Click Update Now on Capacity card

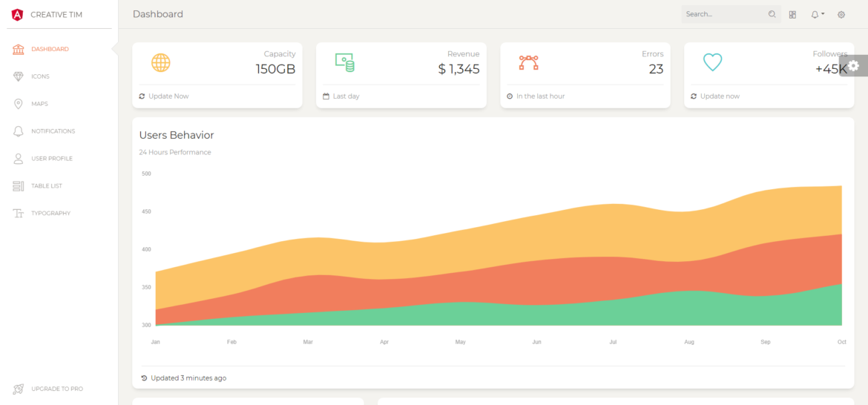168,96
